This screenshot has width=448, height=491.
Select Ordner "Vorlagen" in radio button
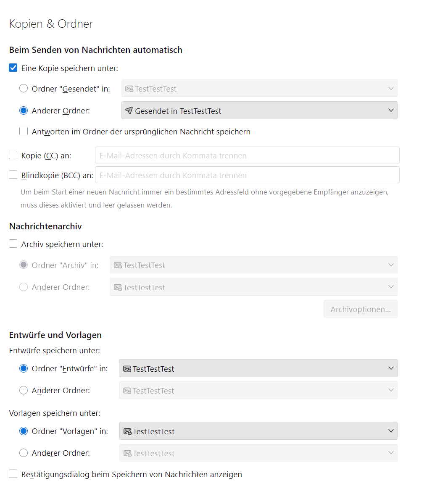[x=24, y=431]
